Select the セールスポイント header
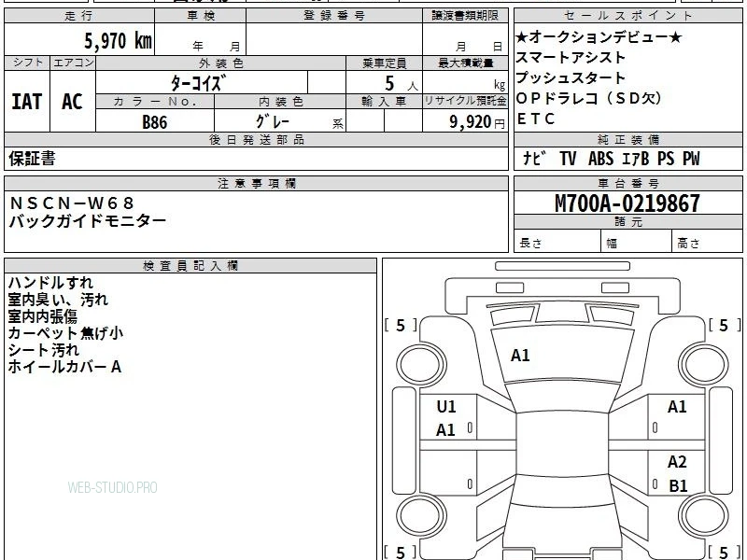This screenshot has height=560, width=747. [x=627, y=16]
